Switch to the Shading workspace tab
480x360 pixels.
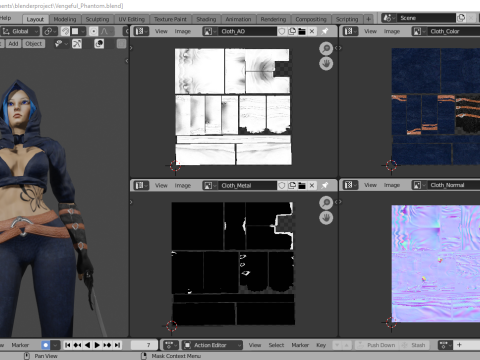[206, 19]
